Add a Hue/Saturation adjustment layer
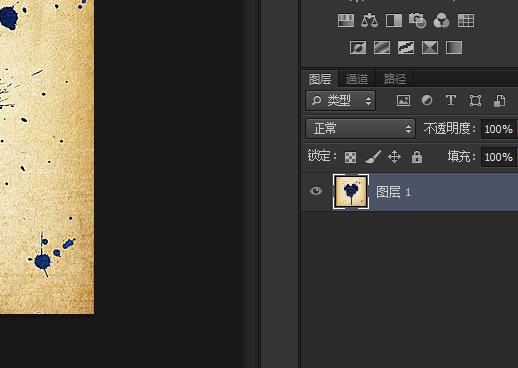Image resolution: width=518 pixels, height=368 pixels. point(346,20)
